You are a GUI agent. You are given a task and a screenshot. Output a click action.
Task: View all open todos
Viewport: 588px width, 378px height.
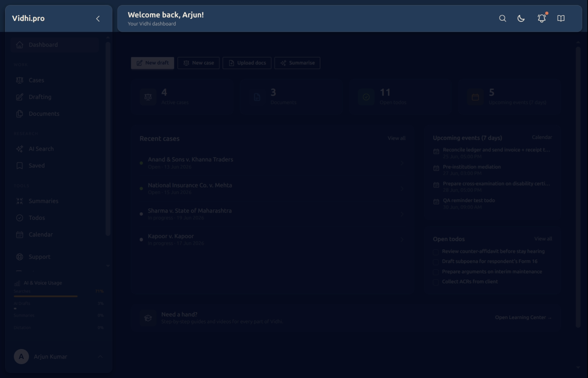point(543,239)
